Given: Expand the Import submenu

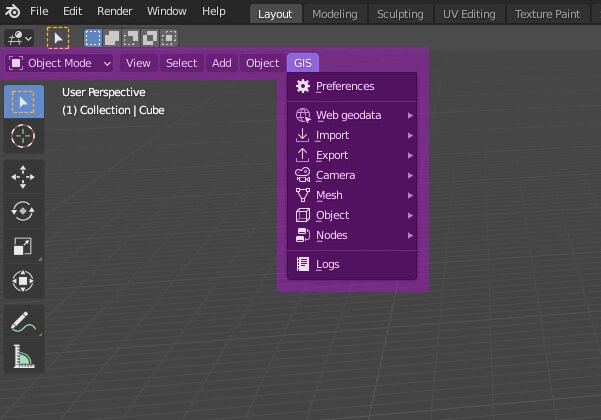Looking at the screenshot, I should 332,135.
